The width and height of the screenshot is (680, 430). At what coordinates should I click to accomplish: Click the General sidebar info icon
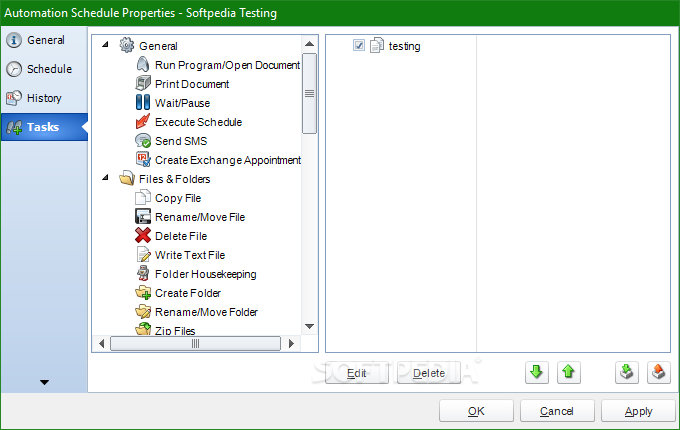(13, 40)
